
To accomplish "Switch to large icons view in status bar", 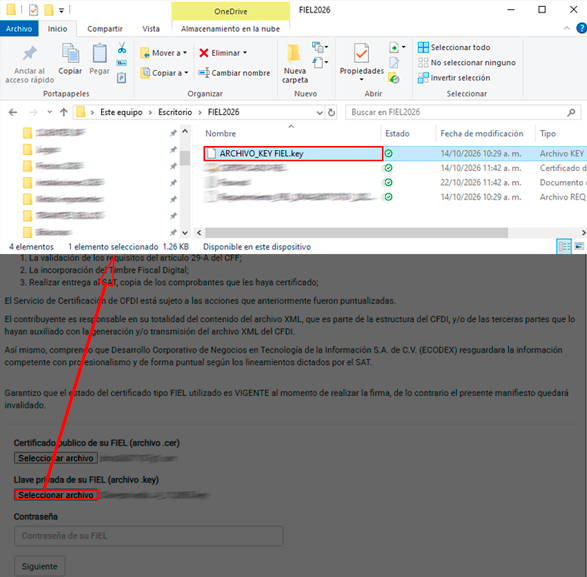I will click(x=579, y=246).
